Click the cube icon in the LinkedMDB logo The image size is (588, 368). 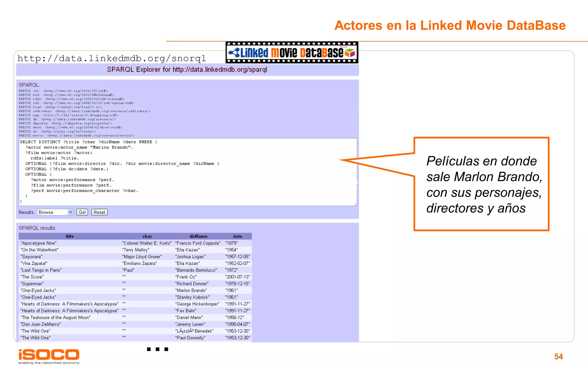tap(350, 53)
